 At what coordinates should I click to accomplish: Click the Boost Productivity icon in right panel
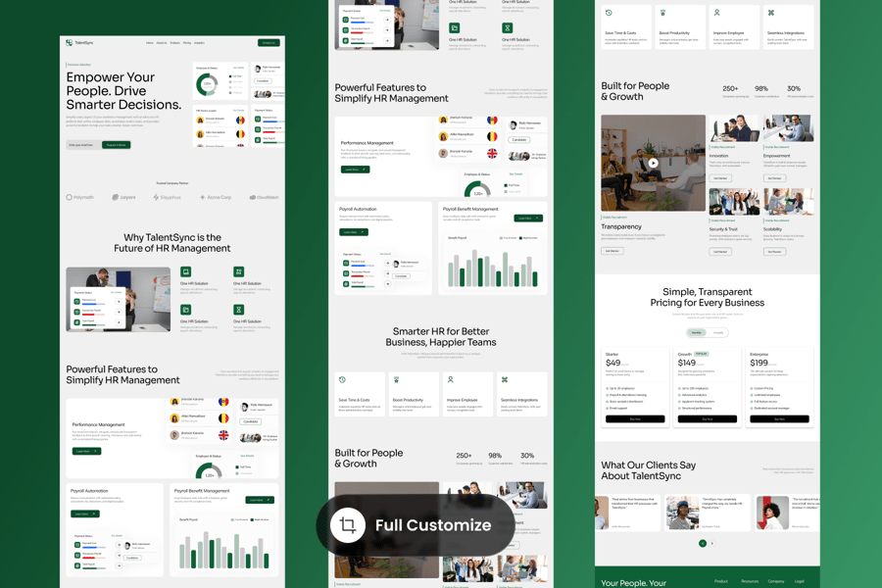click(x=662, y=14)
